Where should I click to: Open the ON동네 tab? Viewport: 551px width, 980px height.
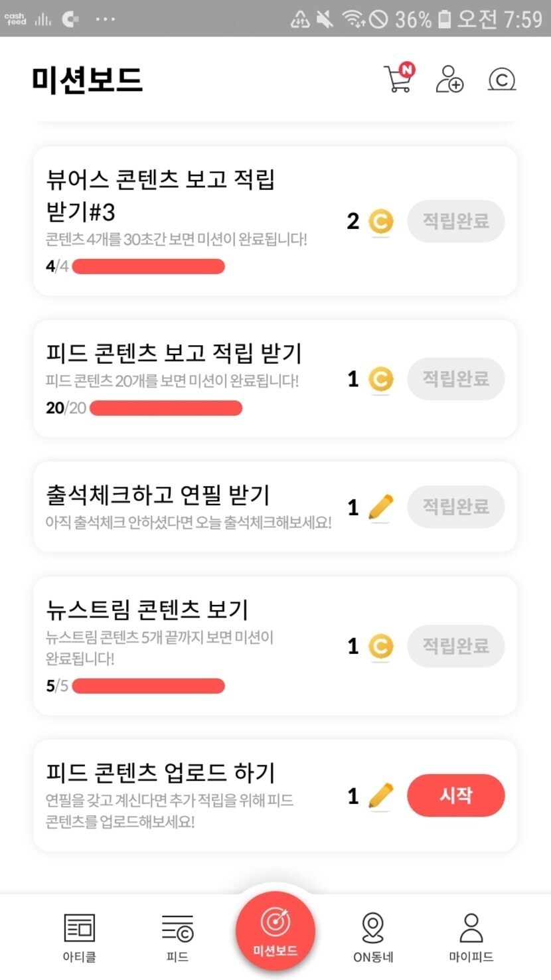373,936
